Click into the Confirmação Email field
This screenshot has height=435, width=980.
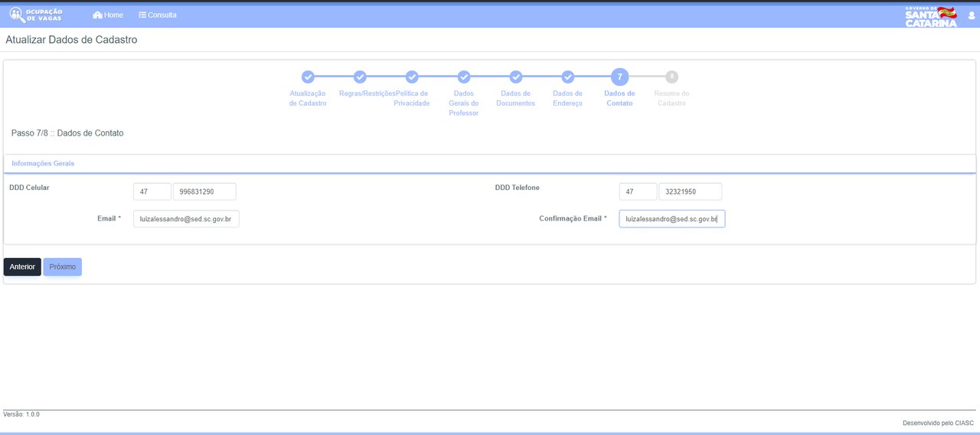pyautogui.click(x=672, y=219)
